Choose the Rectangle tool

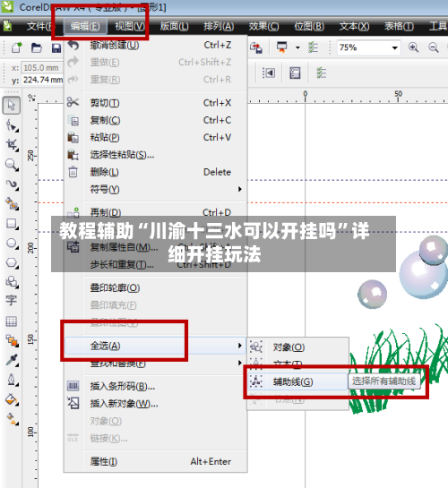coord(12,224)
